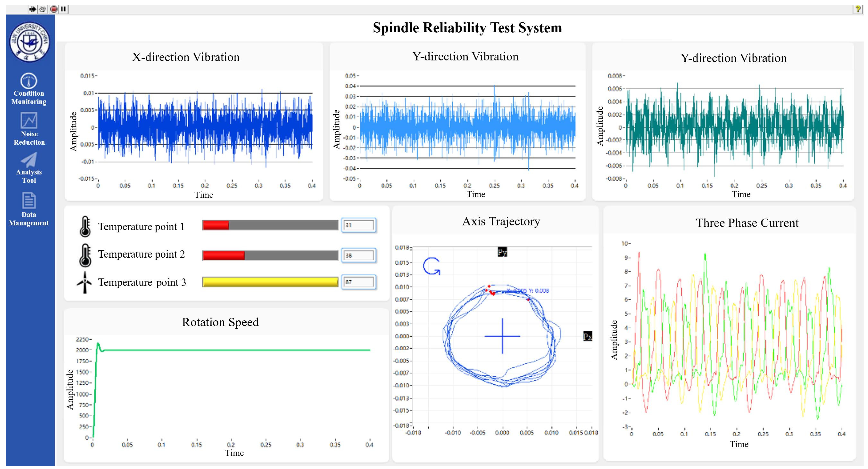This screenshot has width=868, height=469.
Task: Click the Temperature point 1 thermometer icon
Action: (x=85, y=226)
